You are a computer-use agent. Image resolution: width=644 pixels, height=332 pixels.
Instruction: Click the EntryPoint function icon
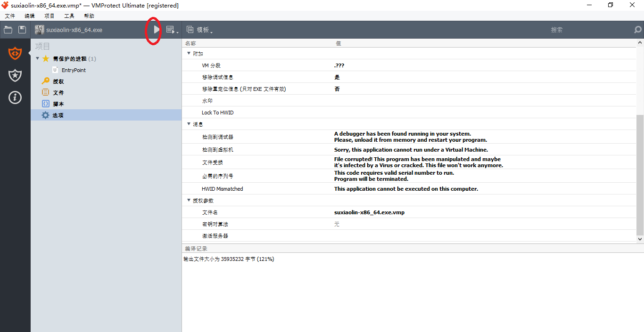coord(55,70)
